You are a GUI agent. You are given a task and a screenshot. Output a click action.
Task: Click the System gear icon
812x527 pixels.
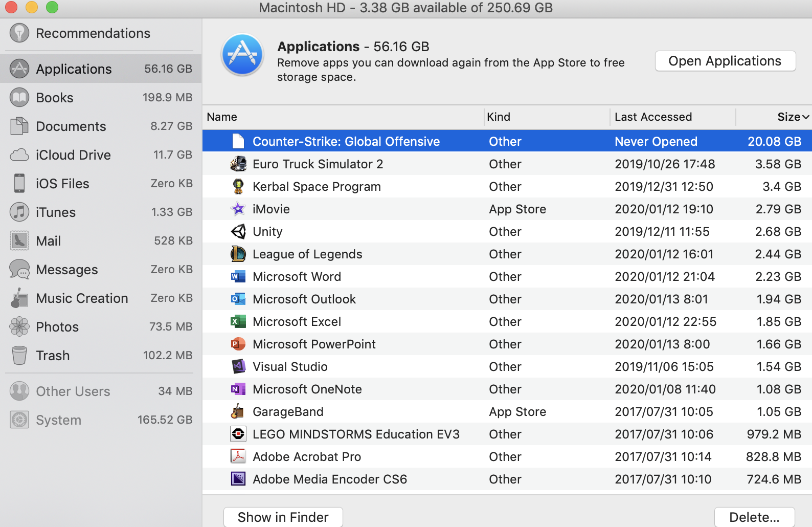click(x=19, y=420)
